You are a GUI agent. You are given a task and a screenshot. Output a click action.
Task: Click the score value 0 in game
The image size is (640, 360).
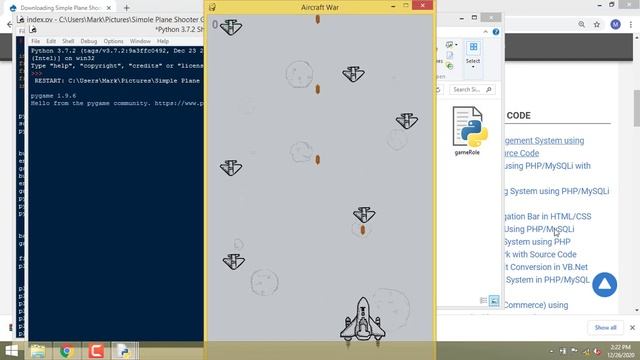215,25
